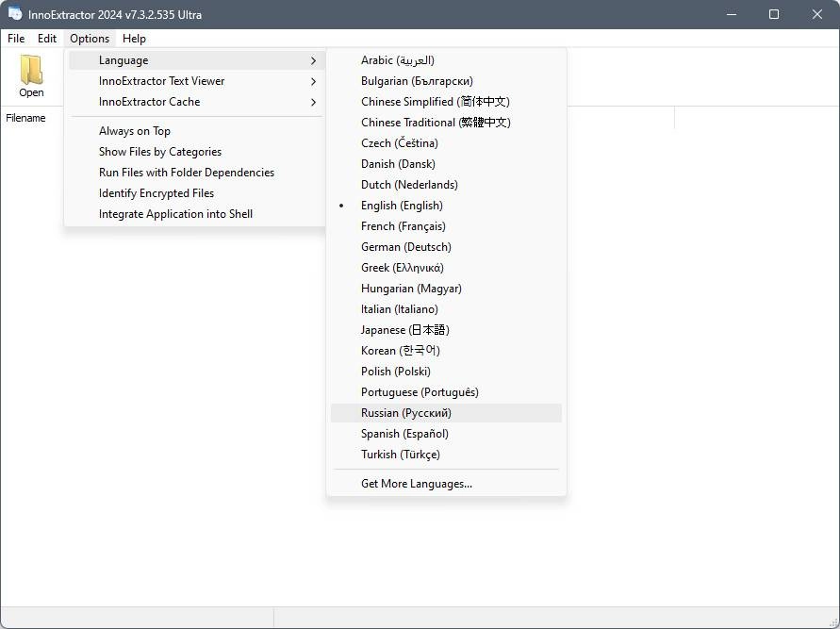Click the Open folder icon in toolbar

[x=31, y=76]
